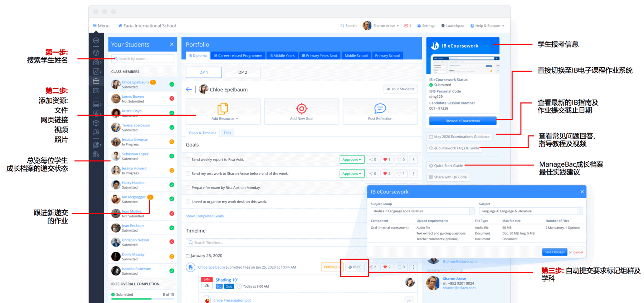The width and height of the screenshot is (644, 303).
Task: Open more options for weekly report goal
Action: (414, 160)
